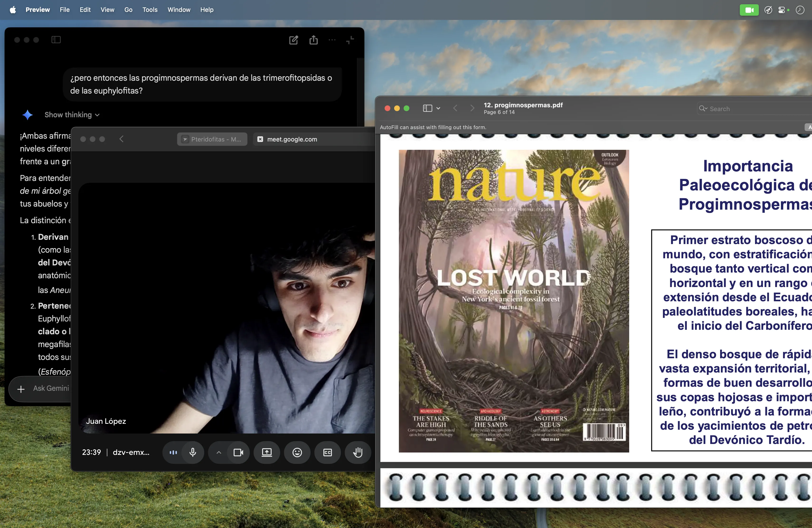The image size is (812, 528).
Task: Click the Nature magazine cover image
Action: point(514,301)
